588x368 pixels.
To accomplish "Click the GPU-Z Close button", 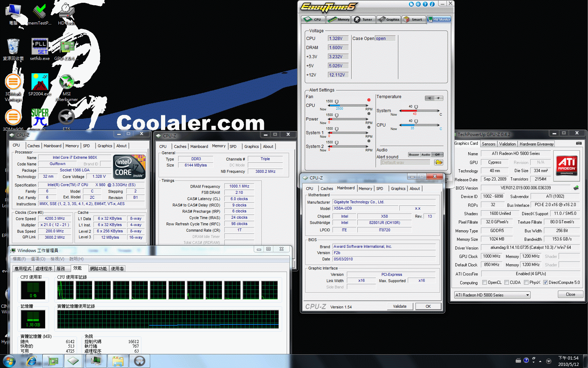I will [570, 294].
